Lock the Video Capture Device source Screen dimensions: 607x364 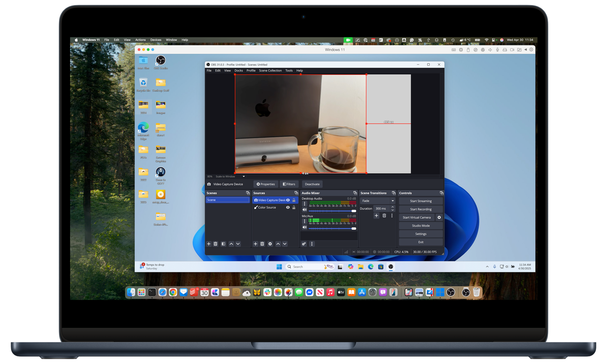pos(294,200)
